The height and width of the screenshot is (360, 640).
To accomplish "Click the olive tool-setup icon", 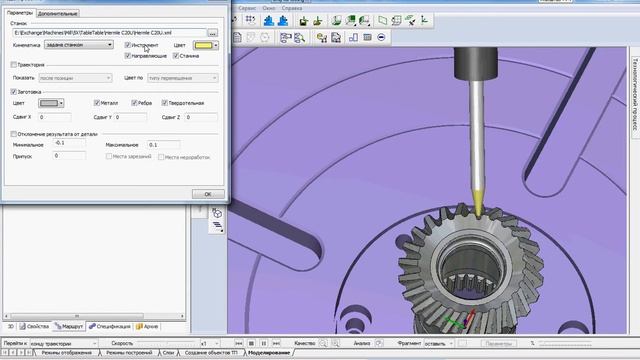I will [318, 20].
